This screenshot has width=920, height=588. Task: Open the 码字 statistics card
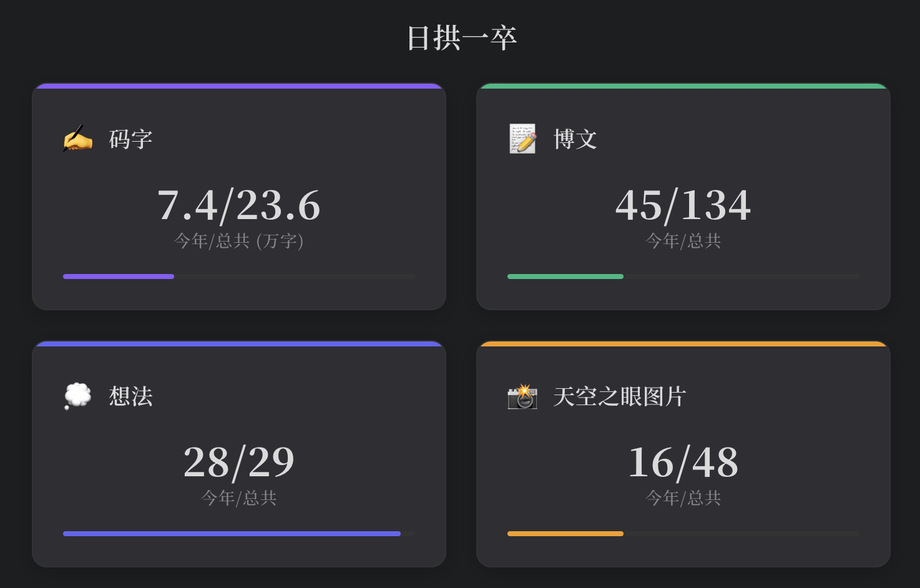[238, 197]
